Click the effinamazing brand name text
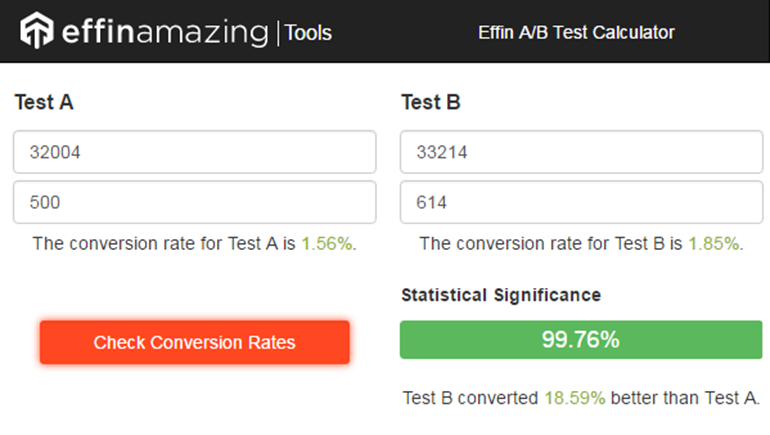770x435 pixels. (163, 32)
